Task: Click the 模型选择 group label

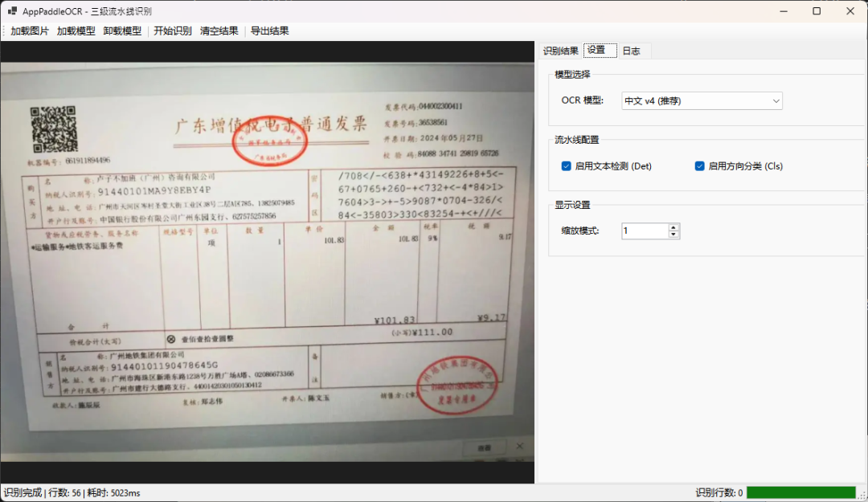Action: coord(572,74)
